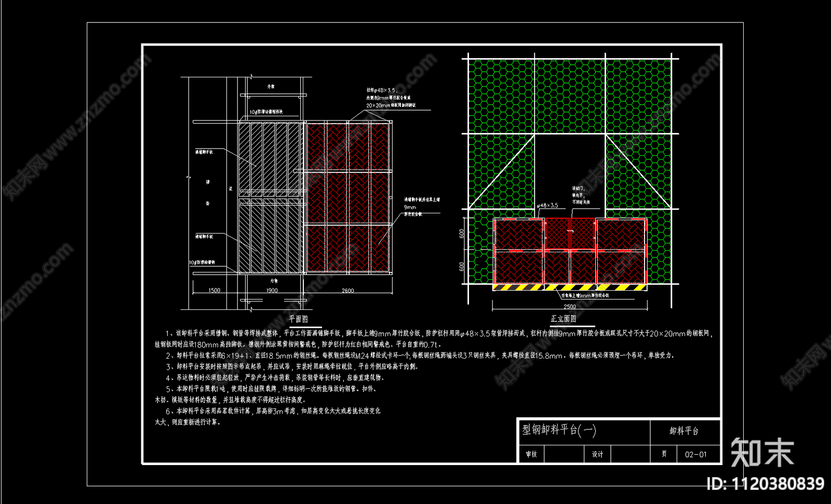The image size is (831, 504).
Task: Click note 3 about platform installation
Action: (x=292, y=366)
